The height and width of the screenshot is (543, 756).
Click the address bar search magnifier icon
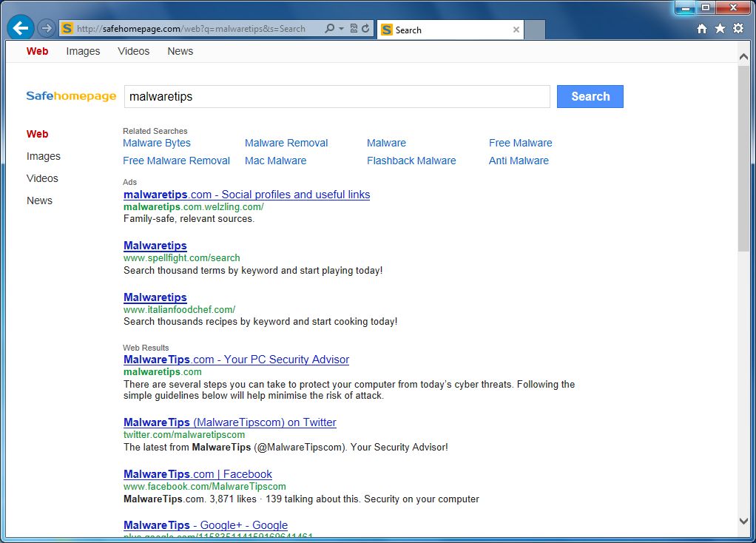[330, 28]
